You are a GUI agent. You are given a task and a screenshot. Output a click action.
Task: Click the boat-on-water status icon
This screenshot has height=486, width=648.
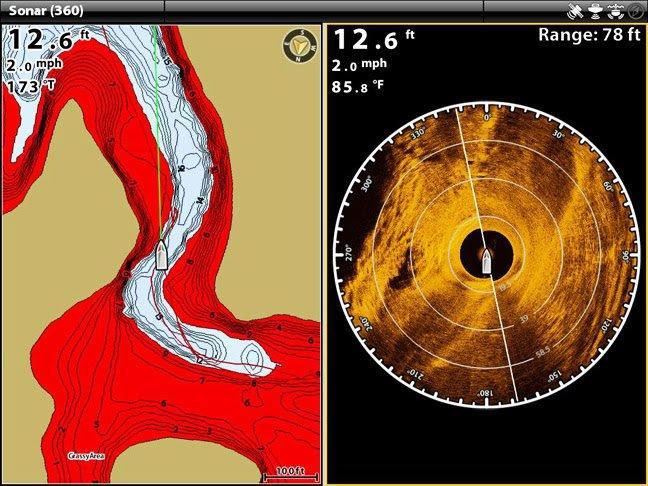612,10
